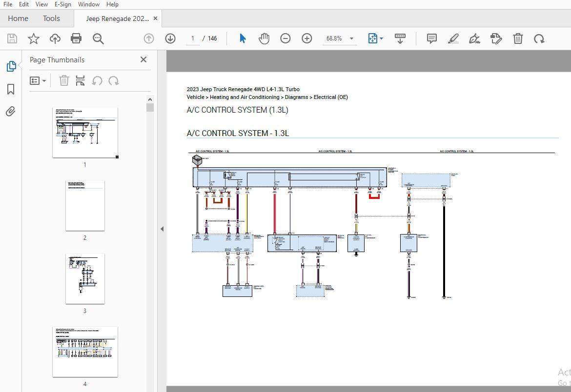Open the File menu
The width and height of the screenshot is (571, 392).
coord(8,4)
